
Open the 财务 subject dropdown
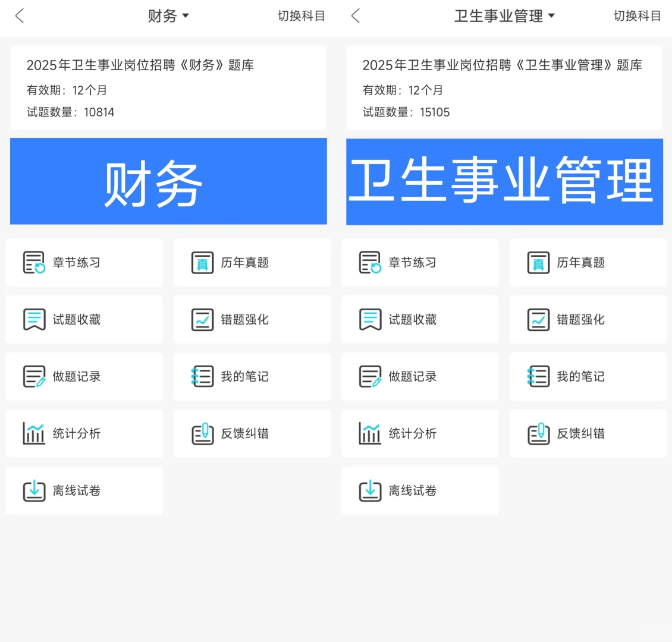[168, 16]
